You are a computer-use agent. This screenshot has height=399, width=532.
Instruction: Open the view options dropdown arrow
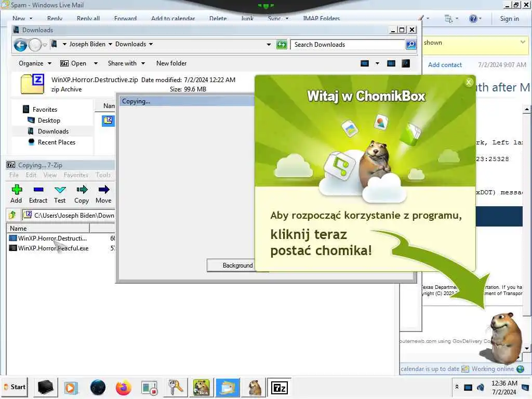point(377,63)
